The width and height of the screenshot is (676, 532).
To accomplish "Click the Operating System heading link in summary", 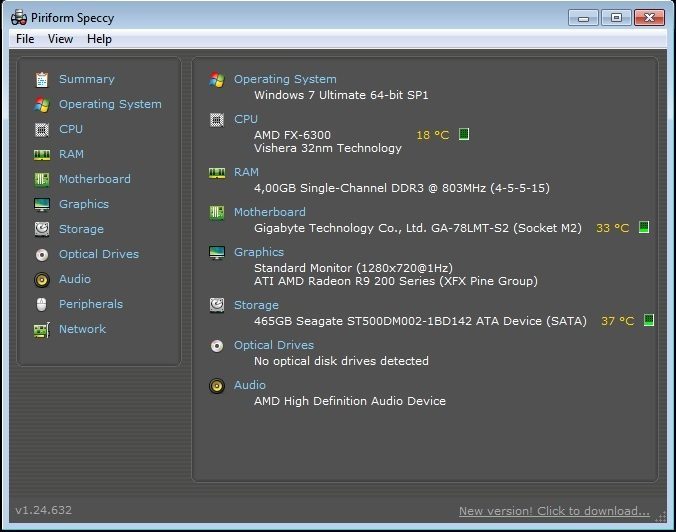I will 285,79.
